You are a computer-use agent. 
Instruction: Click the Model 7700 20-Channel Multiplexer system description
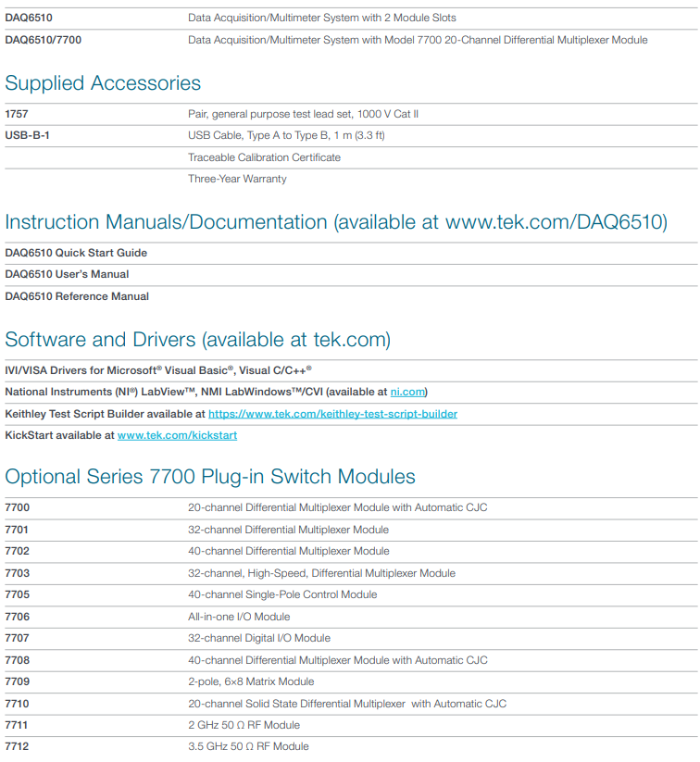[x=418, y=40]
